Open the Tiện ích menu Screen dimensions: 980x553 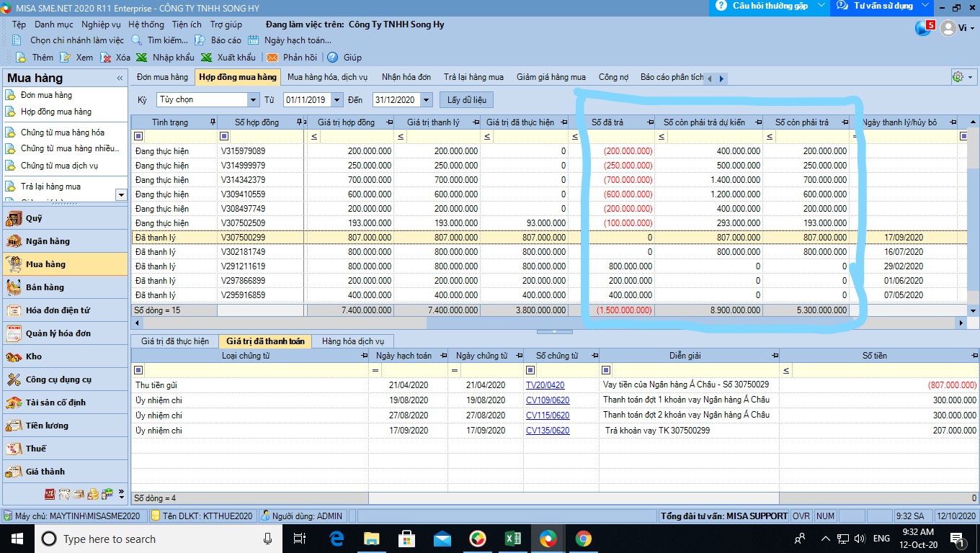tap(187, 24)
